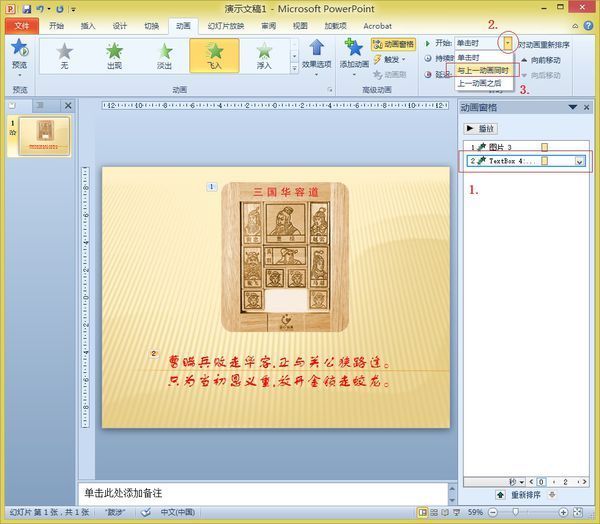This screenshot has width=600, height=524.
Task: Click the zoom in plus button
Action: pyautogui.click(x=563, y=512)
